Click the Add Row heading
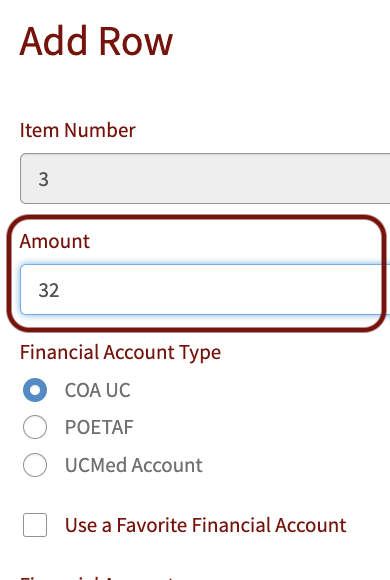The height and width of the screenshot is (580, 390). coord(96,41)
